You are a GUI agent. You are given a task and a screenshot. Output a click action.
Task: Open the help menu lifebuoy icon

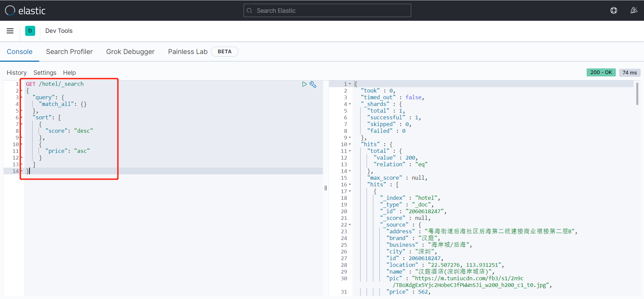coord(614,10)
